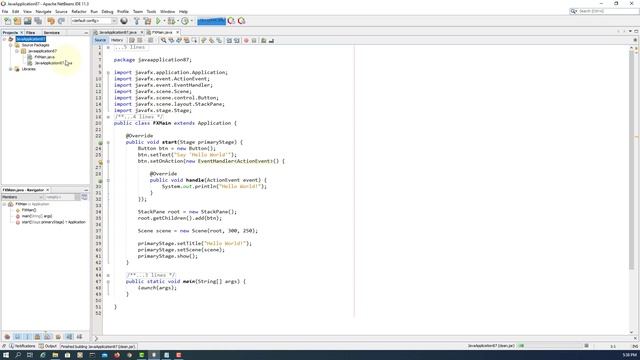Screen dimensions: 640x360
Task: Open the Tools menu
Action: point(151,11)
